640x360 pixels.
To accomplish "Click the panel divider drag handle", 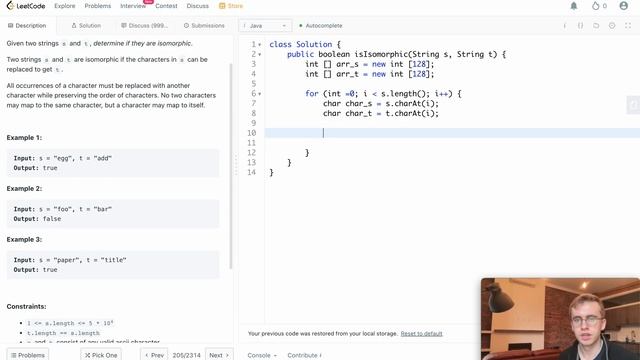I will (236, 165).
